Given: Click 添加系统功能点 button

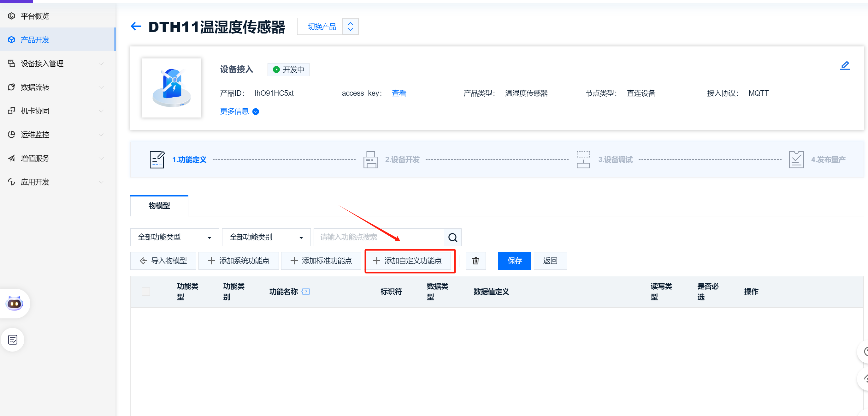Looking at the screenshot, I should (238, 261).
